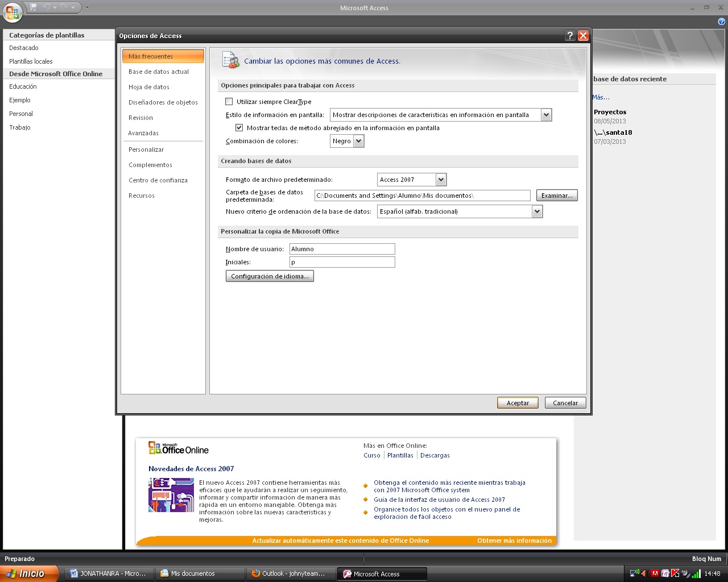This screenshot has height=582, width=728.
Task: Select Diseñadores de objetos category
Action: pyautogui.click(x=163, y=102)
